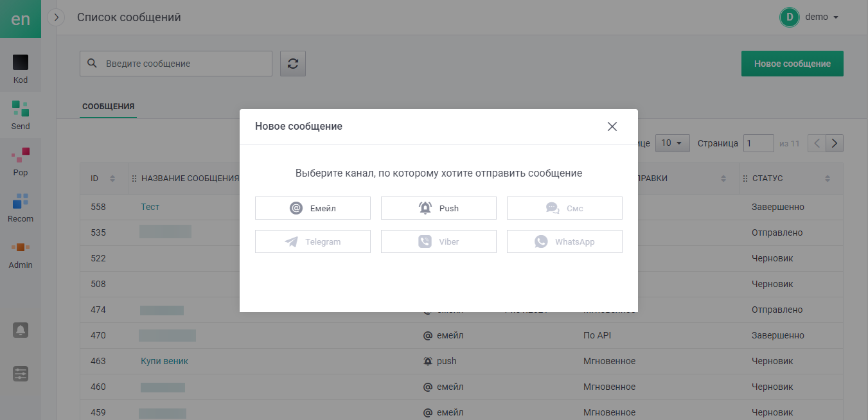The height and width of the screenshot is (420, 868).
Task: Click the ID cell '460'
Action: point(98,387)
